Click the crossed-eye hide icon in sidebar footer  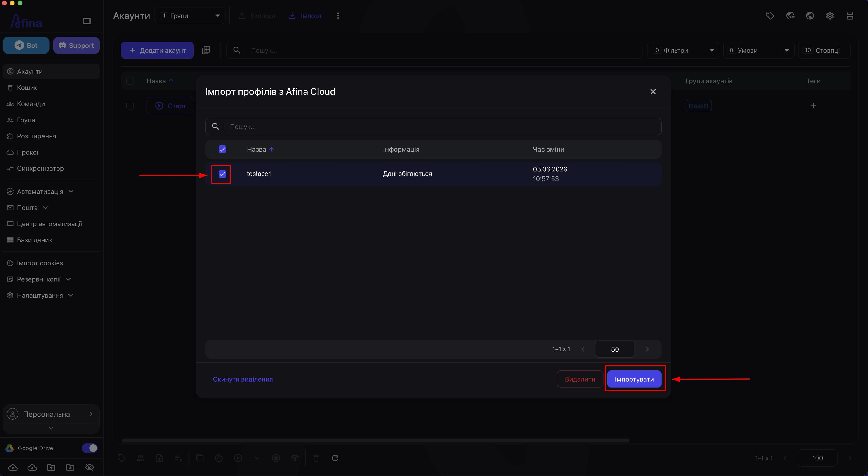coord(90,467)
